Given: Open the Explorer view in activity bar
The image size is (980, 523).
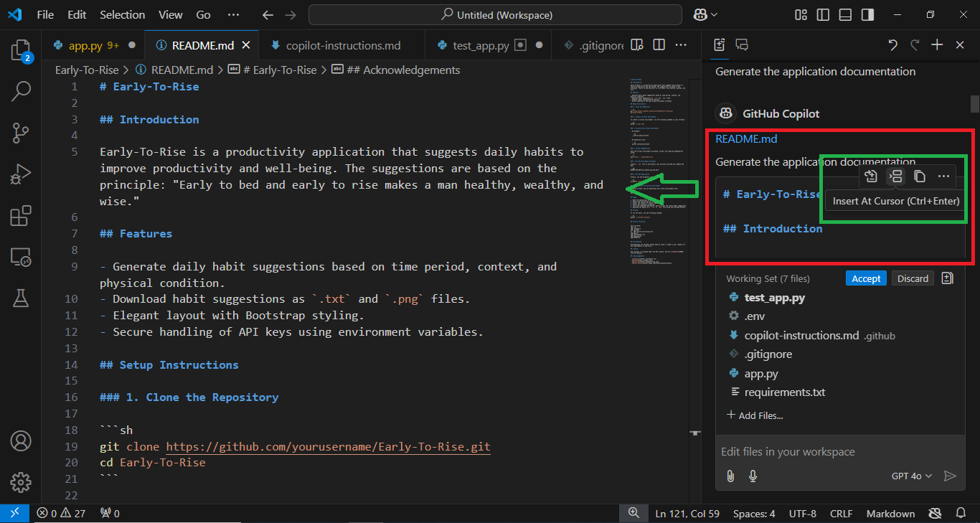Looking at the screenshot, I should tap(21, 51).
